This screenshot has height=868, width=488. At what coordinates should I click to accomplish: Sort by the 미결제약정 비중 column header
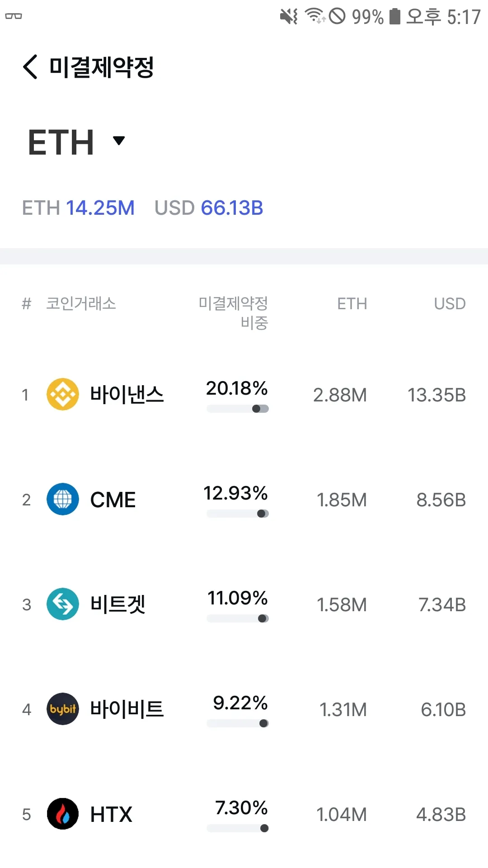coord(234,312)
